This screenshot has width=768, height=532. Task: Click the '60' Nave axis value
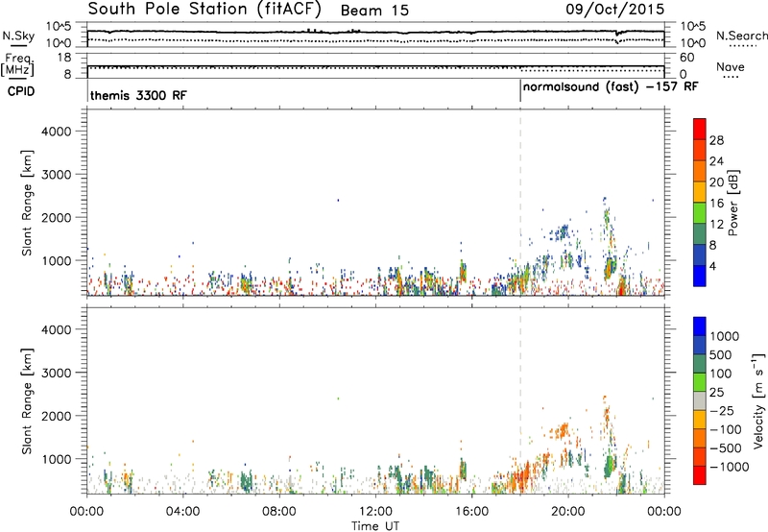[x=687, y=58]
